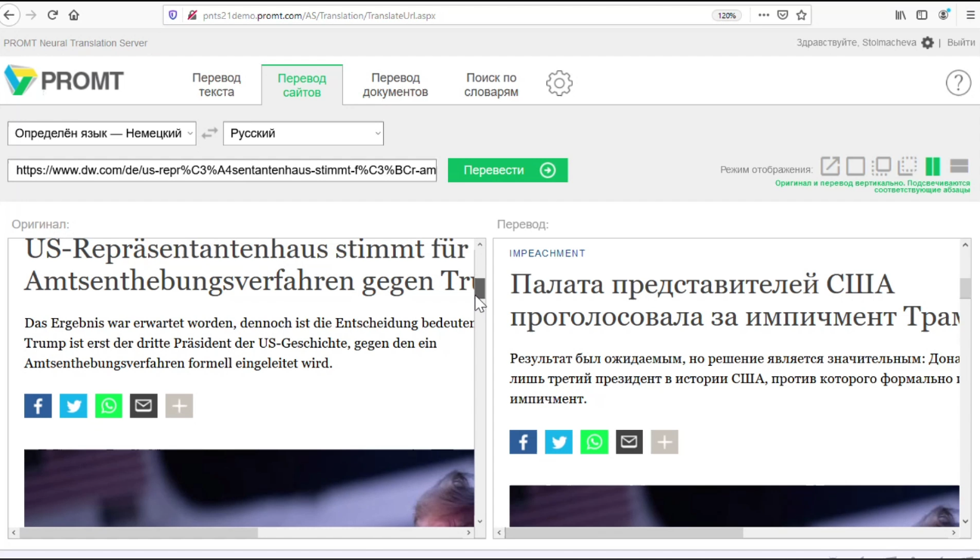Click translation pane horizontal scrollbar thumb
Viewport: 980px width, 560px height.
pos(623,533)
